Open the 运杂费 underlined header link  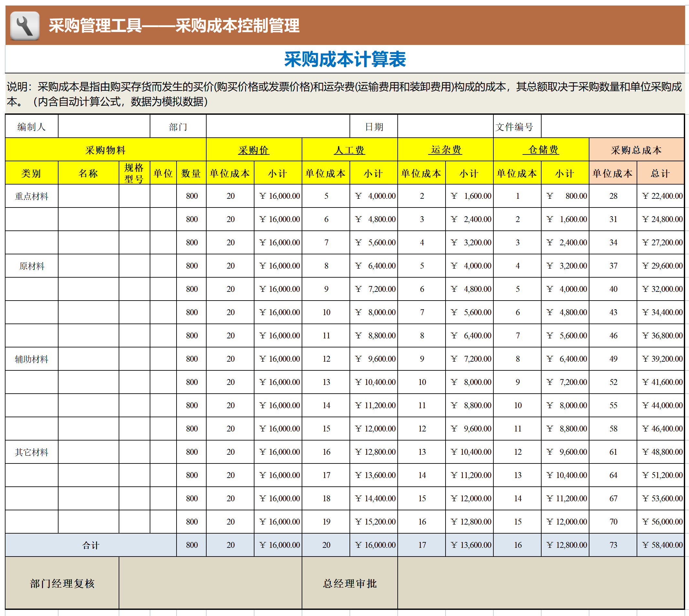(445, 150)
